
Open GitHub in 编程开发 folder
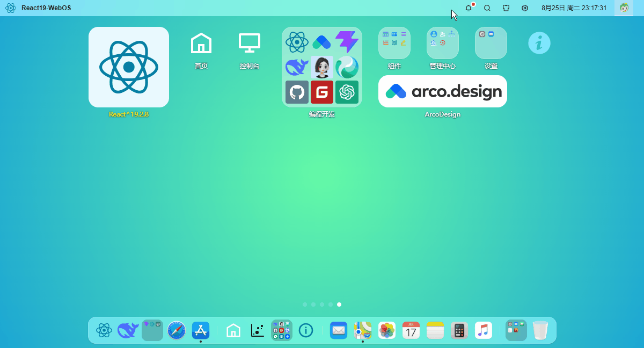[x=297, y=92]
